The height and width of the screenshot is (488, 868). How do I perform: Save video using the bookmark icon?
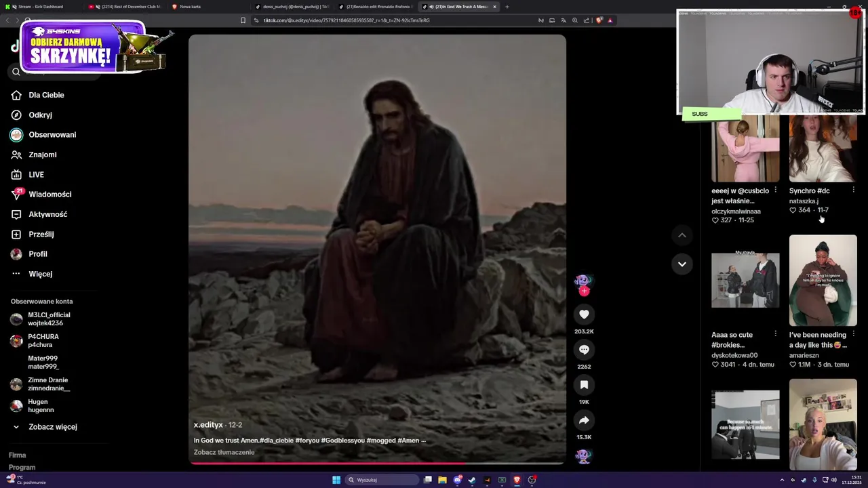(584, 385)
